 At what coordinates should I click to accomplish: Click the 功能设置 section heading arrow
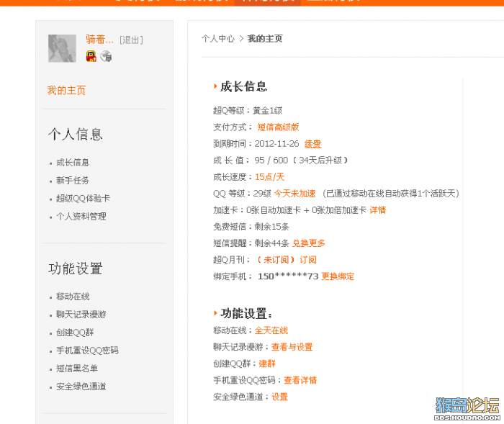tap(215, 313)
